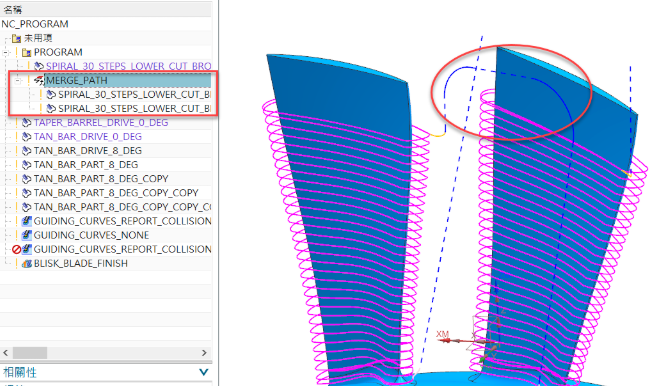
Task: Click the red prohibited status icon
Action: point(16,249)
